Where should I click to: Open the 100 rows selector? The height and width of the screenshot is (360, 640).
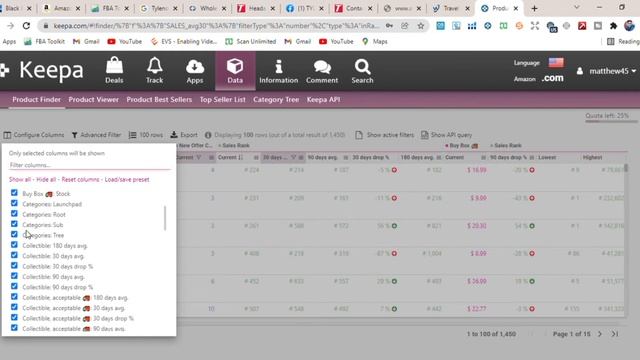(146, 135)
